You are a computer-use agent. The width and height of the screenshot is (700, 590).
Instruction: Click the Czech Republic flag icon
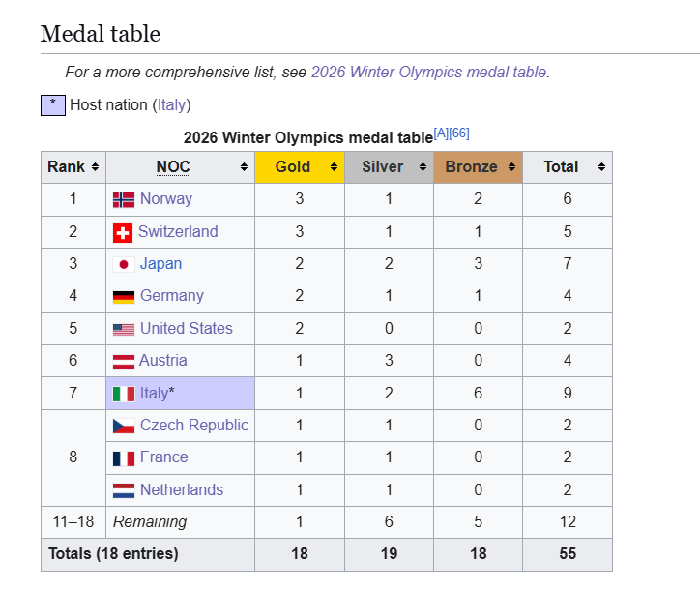[x=124, y=426]
